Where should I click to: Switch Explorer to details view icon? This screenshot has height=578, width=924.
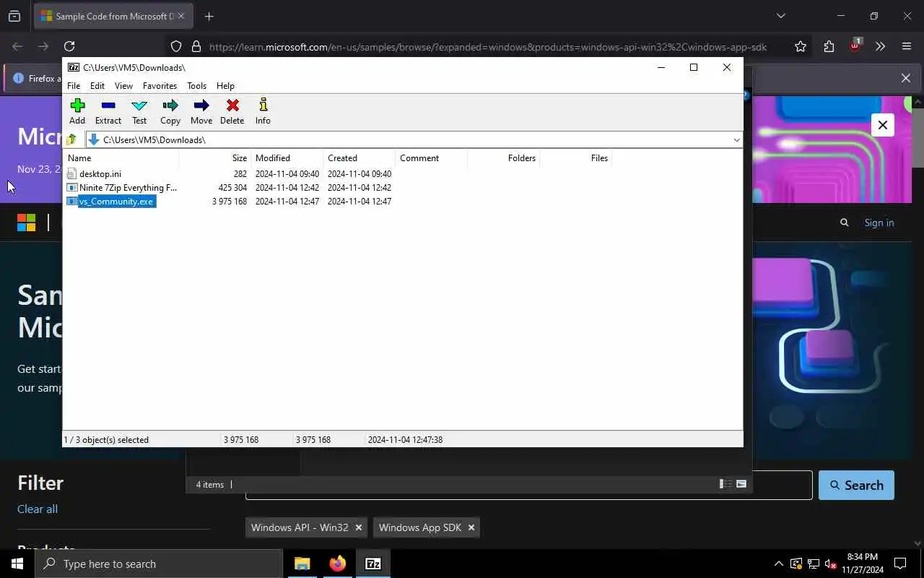click(x=725, y=484)
